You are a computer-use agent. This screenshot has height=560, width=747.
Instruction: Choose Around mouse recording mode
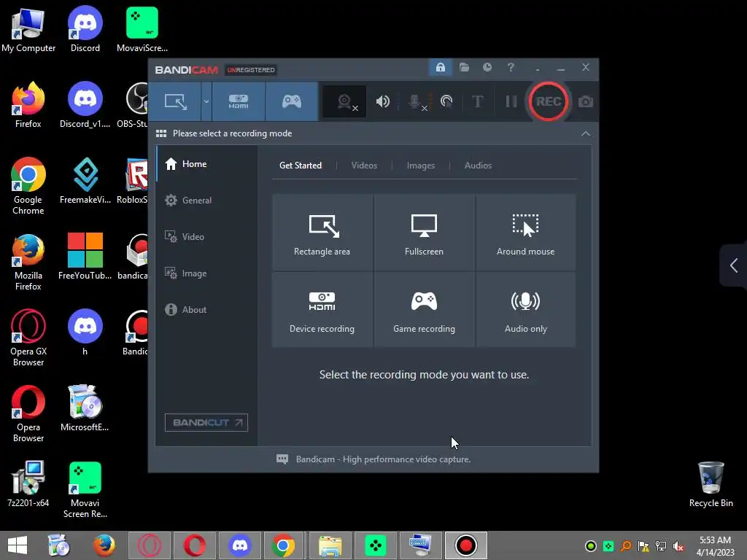[525, 232]
